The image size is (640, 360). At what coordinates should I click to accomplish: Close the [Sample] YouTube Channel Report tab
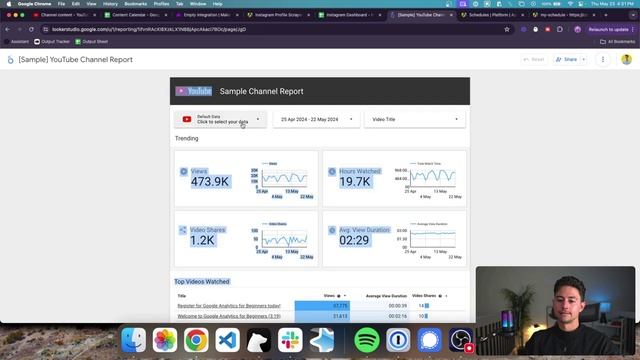pyautogui.click(x=451, y=15)
